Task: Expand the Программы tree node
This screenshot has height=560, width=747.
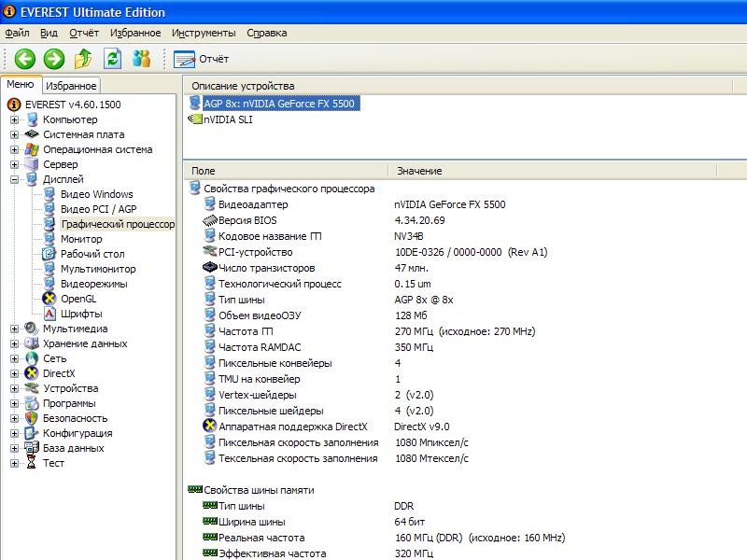Action: [x=14, y=403]
